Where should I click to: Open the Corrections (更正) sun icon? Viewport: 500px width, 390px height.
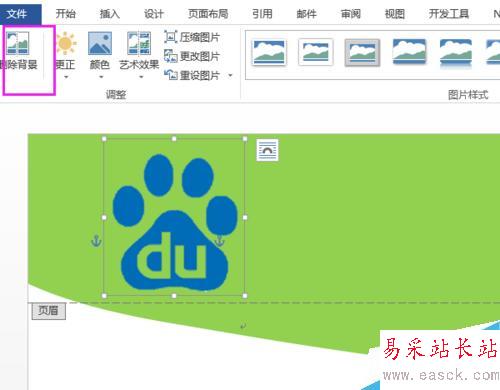click(x=66, y=43)
